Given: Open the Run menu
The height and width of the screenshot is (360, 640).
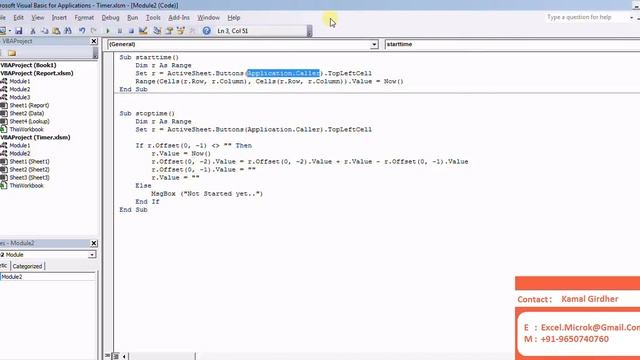Looking at the screenshot, I should pyautogui.click(x=133, y=18).
